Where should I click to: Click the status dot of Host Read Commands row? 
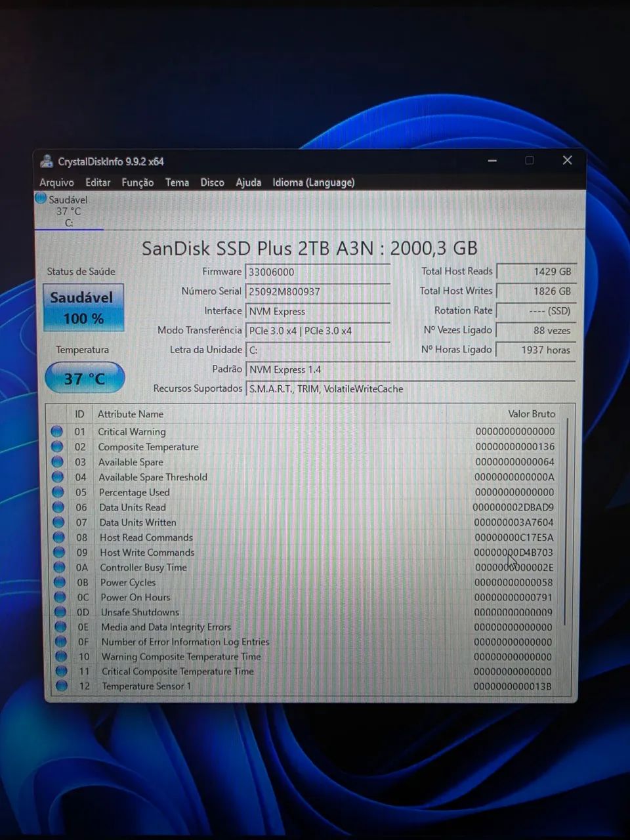(59, 537)
